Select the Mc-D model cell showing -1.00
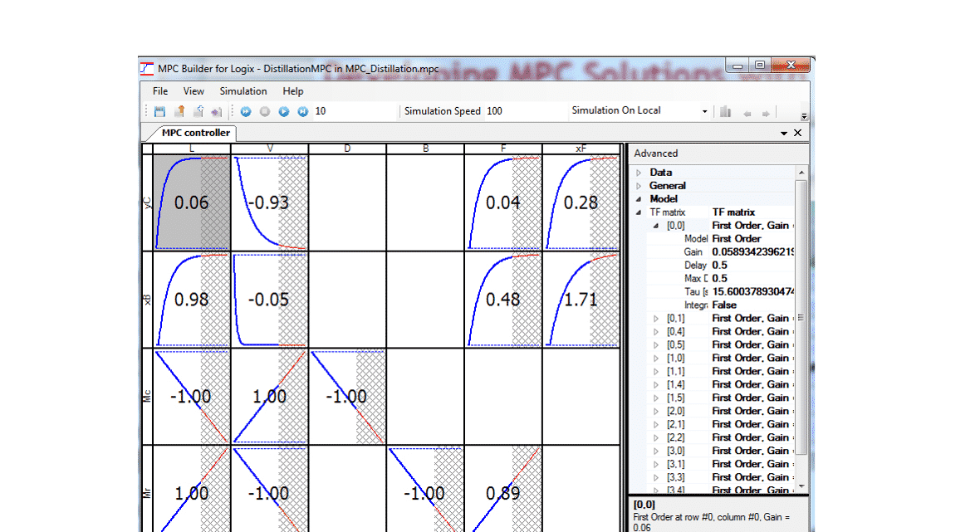 [x=347, y=396]
